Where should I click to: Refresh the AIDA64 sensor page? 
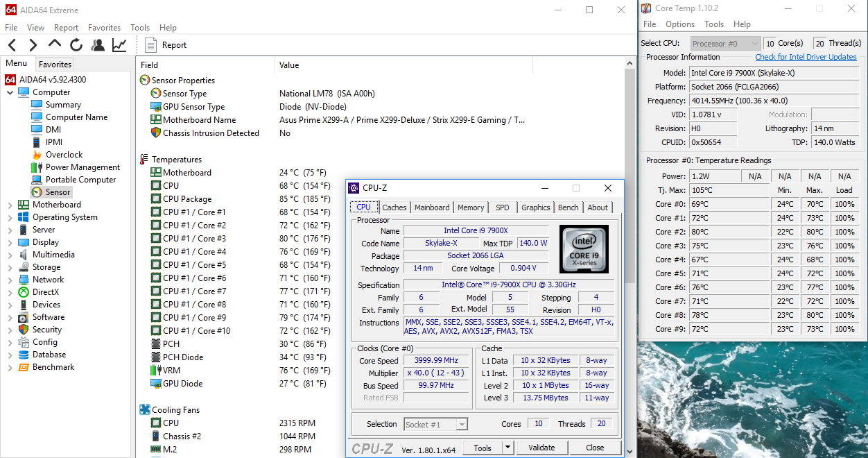[x=76, y=45]
